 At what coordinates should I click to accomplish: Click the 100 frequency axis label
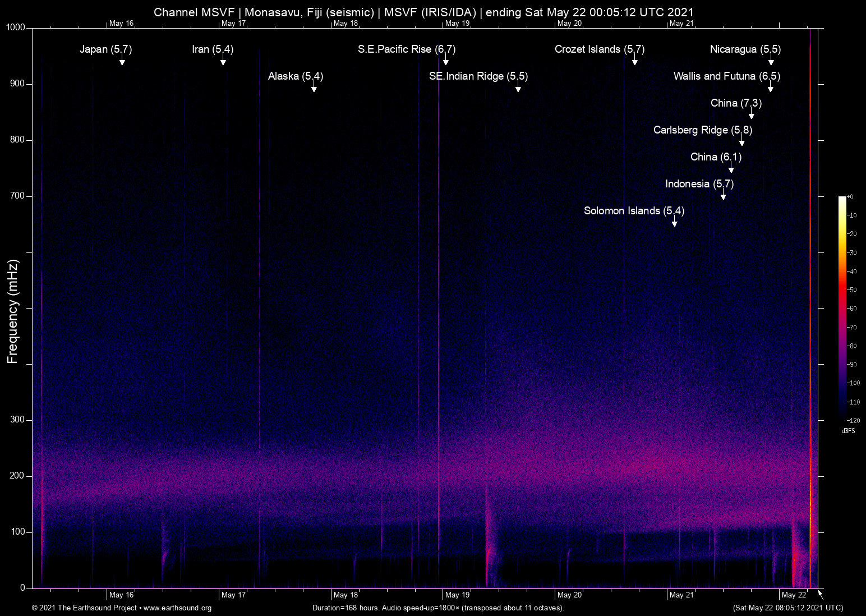pos(18,532)
